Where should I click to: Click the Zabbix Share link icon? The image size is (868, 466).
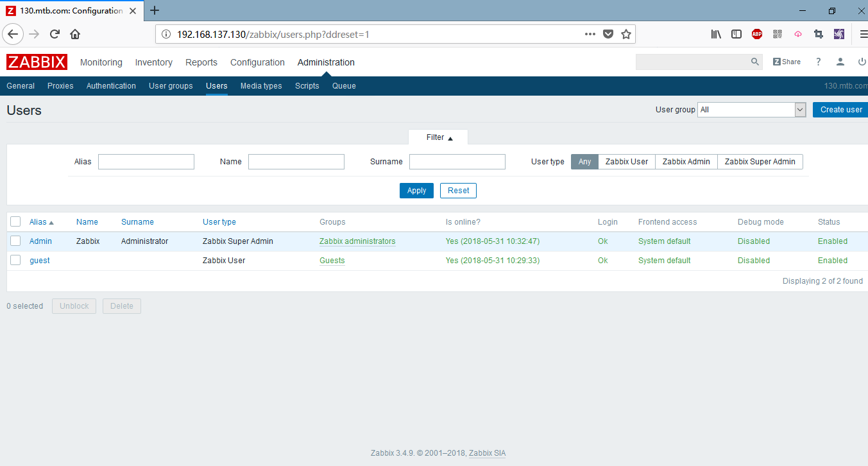(787, 61)
